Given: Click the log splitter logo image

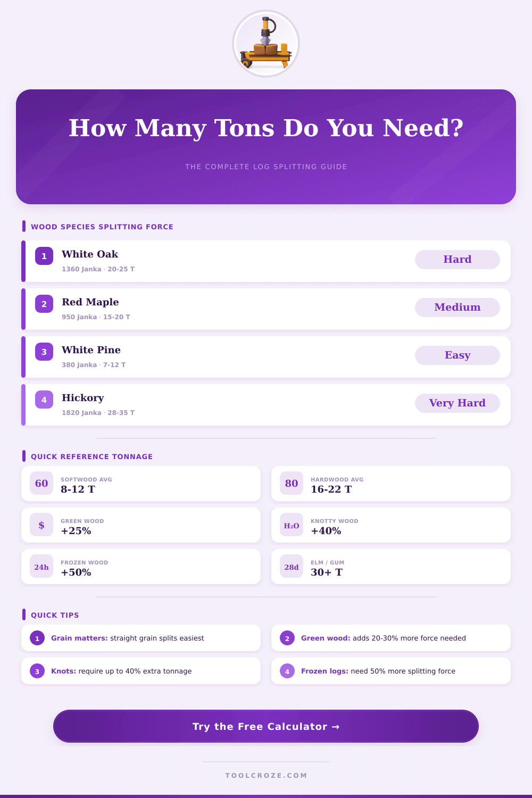Looking at the screenshot, I should tap(266, 44).
